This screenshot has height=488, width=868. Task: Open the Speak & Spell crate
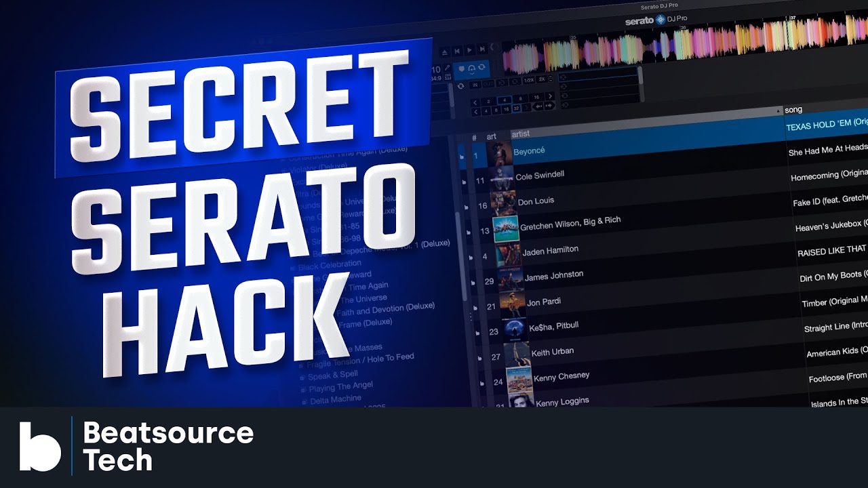pyautogui.click(x=333, y=375)
